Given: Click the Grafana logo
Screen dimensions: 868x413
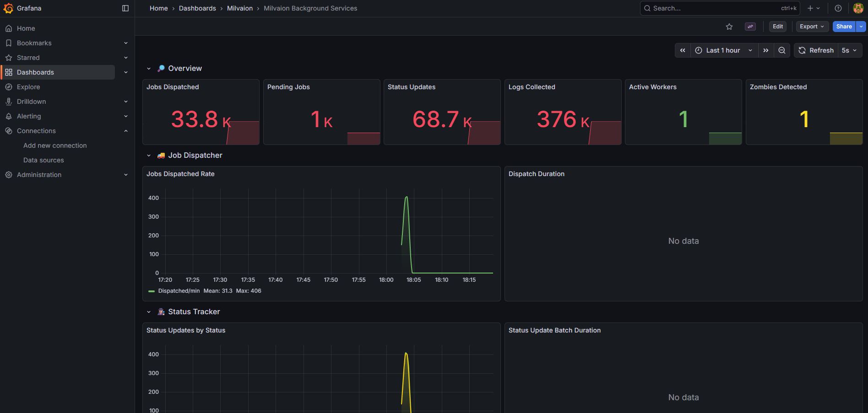Looking at the screenshot, I should click(x=8, y=8).
